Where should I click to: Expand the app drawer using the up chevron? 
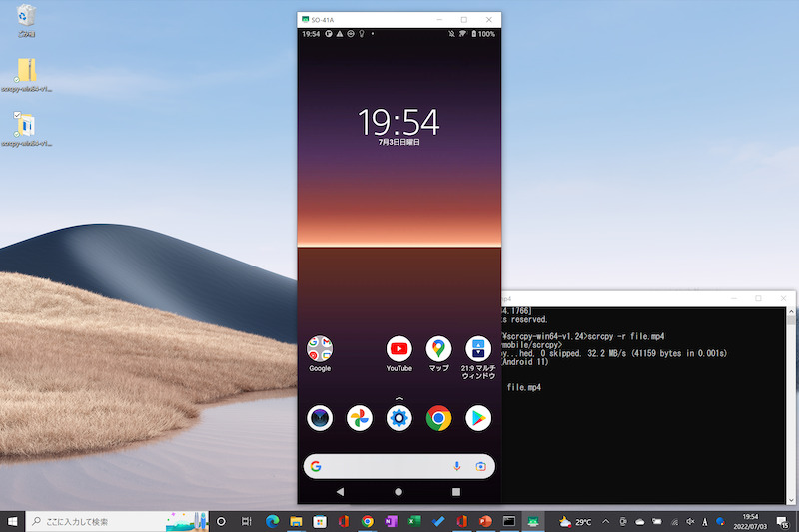point(399,398)
